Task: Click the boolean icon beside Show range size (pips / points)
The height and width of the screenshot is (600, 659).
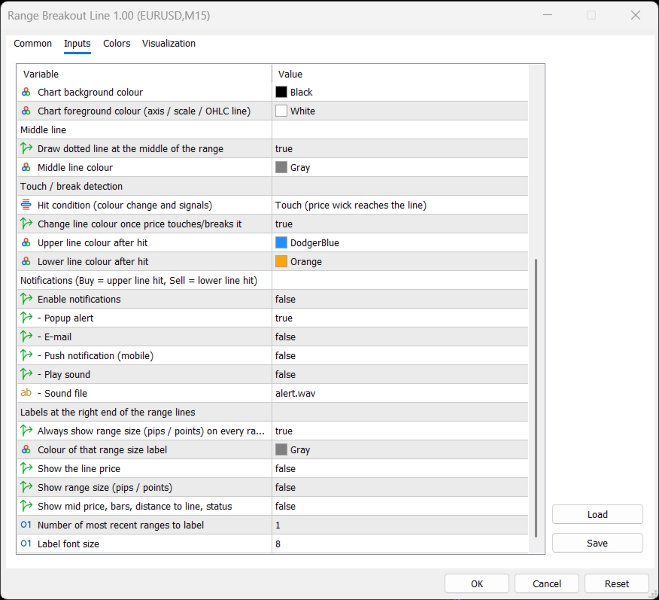Action: (x=26, y=487)
